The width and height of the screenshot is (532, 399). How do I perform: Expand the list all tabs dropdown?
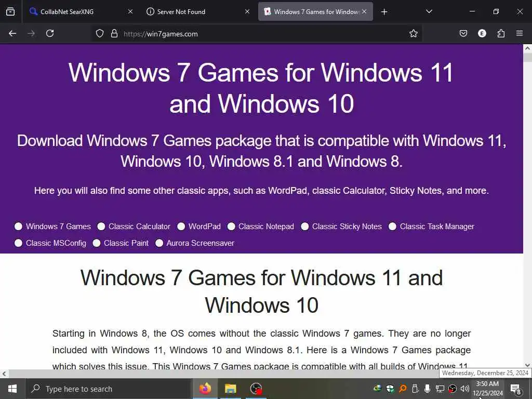click(x=429, y=11)
